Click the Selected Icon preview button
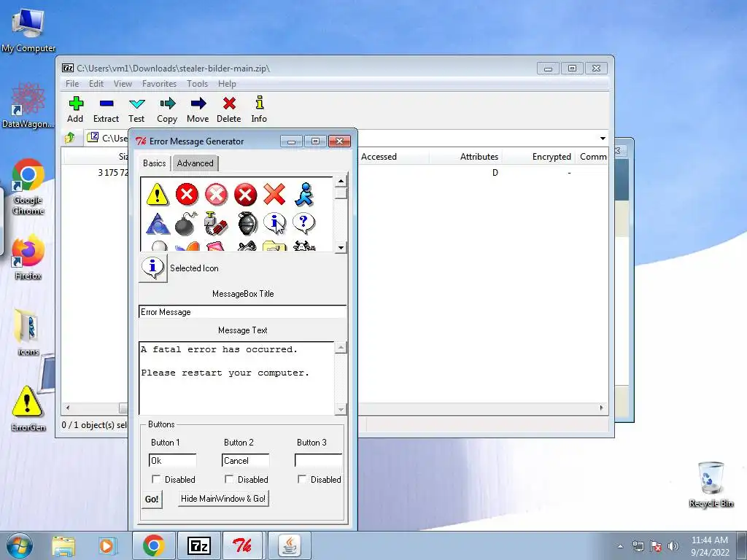 point(153,268)
